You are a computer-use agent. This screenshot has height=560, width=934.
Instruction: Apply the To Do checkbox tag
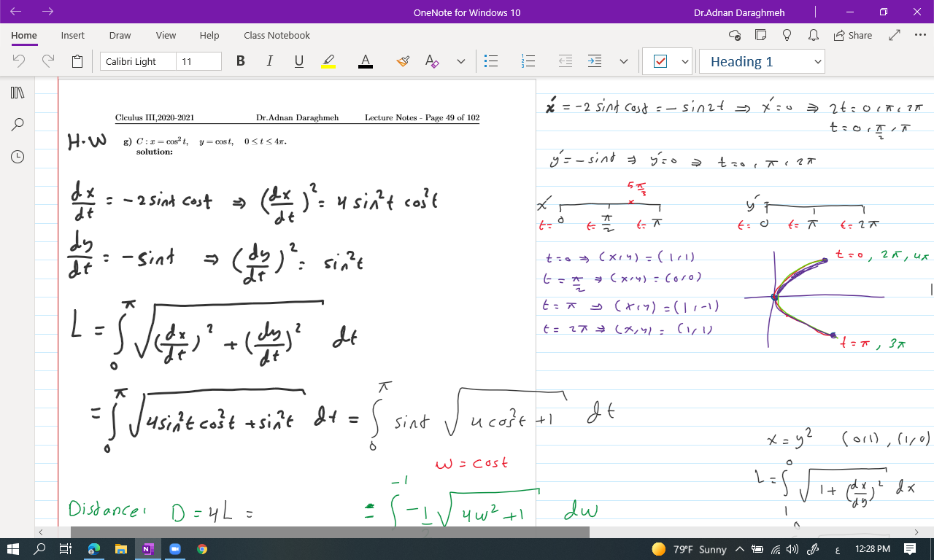click(x=660, y=61)
